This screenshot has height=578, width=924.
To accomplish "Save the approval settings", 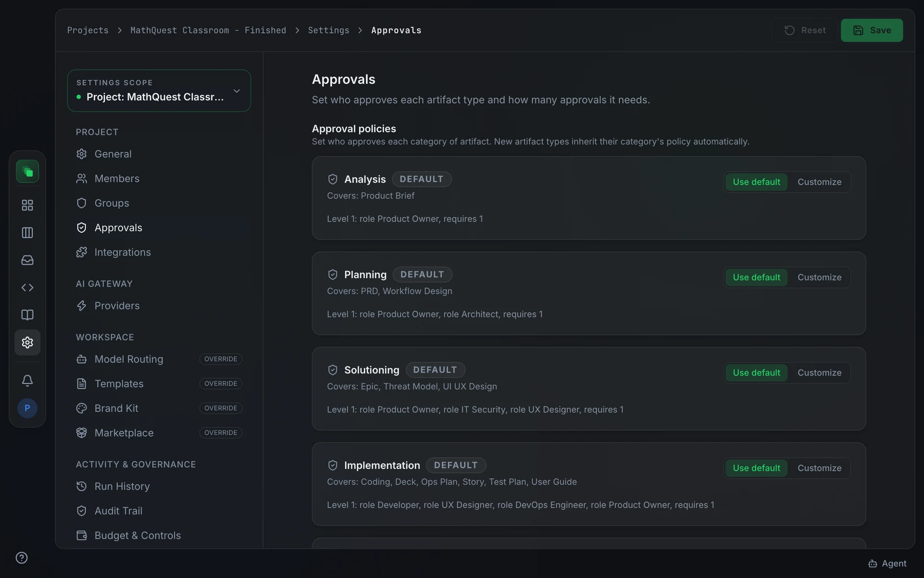I will [872, 30].
